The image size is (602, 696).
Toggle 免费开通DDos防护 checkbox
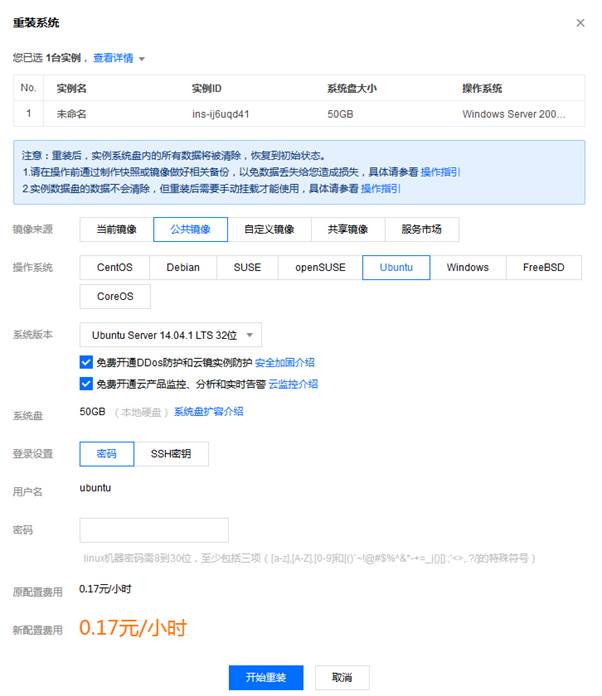point(86,362)
